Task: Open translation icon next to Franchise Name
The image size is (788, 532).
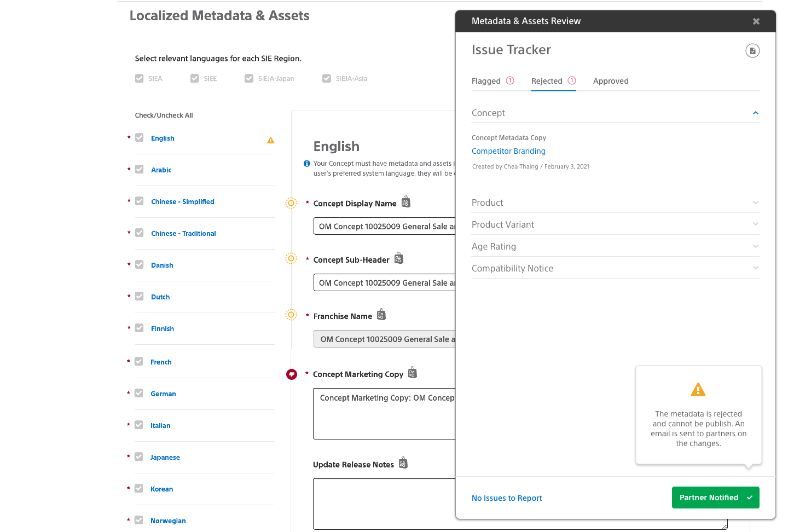Action: [381, 315]
